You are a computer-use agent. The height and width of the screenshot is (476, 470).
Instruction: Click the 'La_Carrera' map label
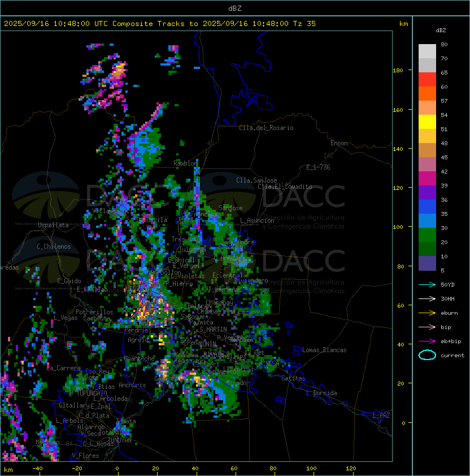(x=64, y=368)
